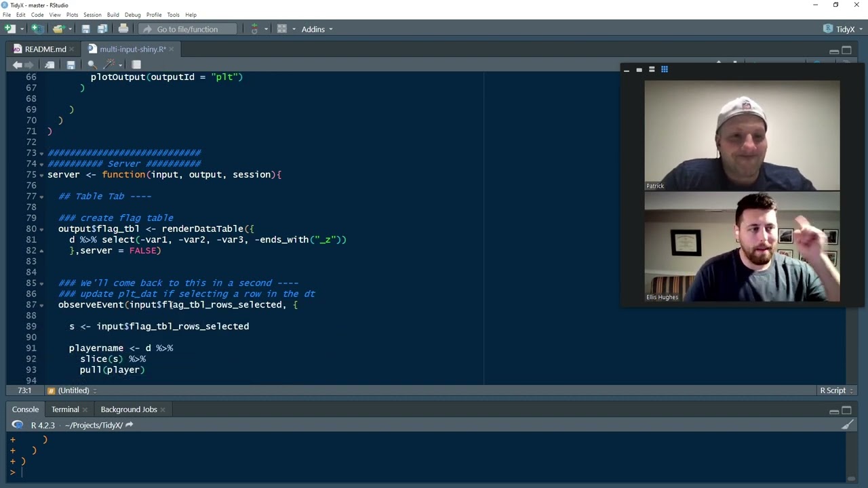
Task: Clear the console with broom icon
Action: (848, 426)
